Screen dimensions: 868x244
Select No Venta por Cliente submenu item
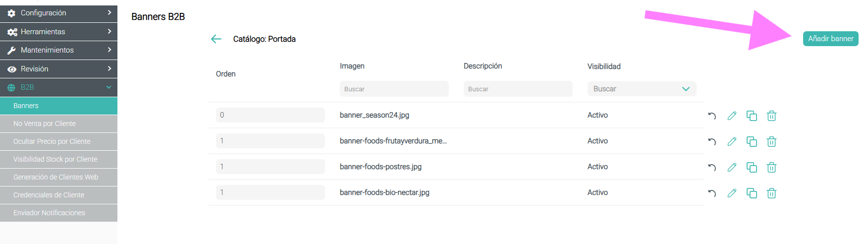pyautogui.click(x=58, y=123)
